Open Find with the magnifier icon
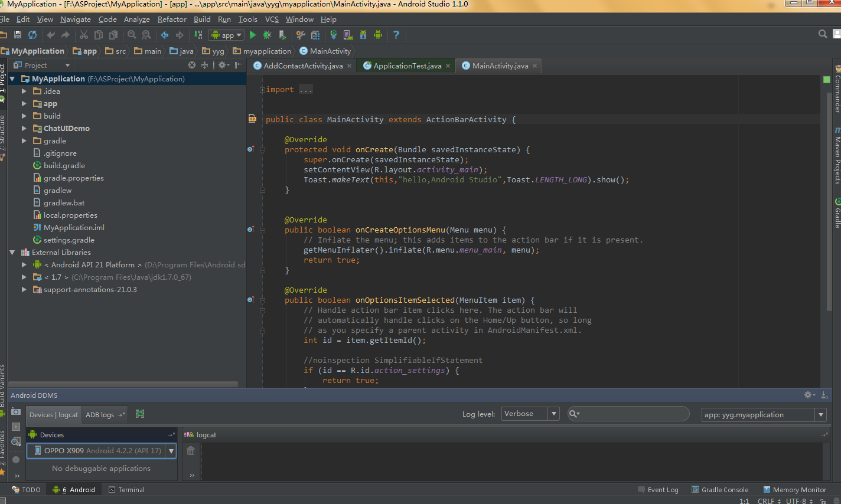Viewport: 841px width, 504px height. click(132, 35)
